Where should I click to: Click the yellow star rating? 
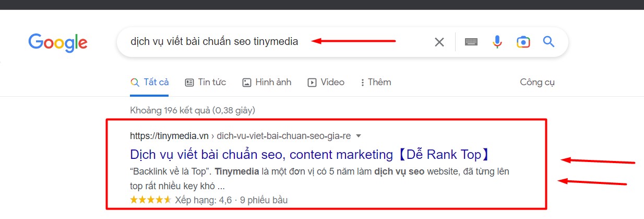[x=150, y=200]
